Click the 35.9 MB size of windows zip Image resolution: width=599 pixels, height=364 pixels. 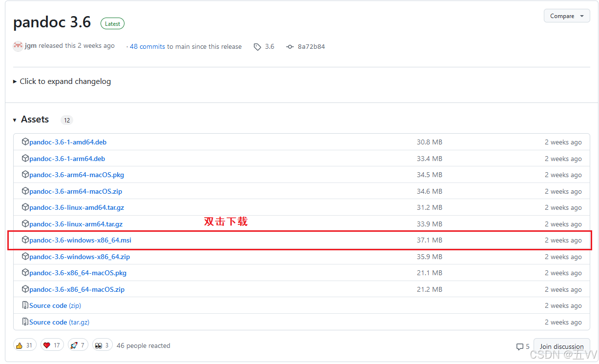coord(430,257)
